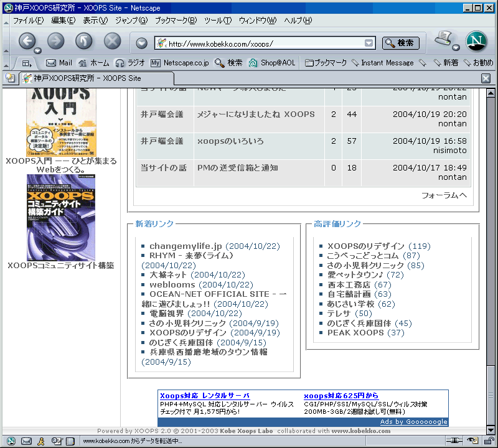The height and width of the screenshot is (448, 498).
Task: Open the PEAK XOOPS link
Action: point(355,333)
